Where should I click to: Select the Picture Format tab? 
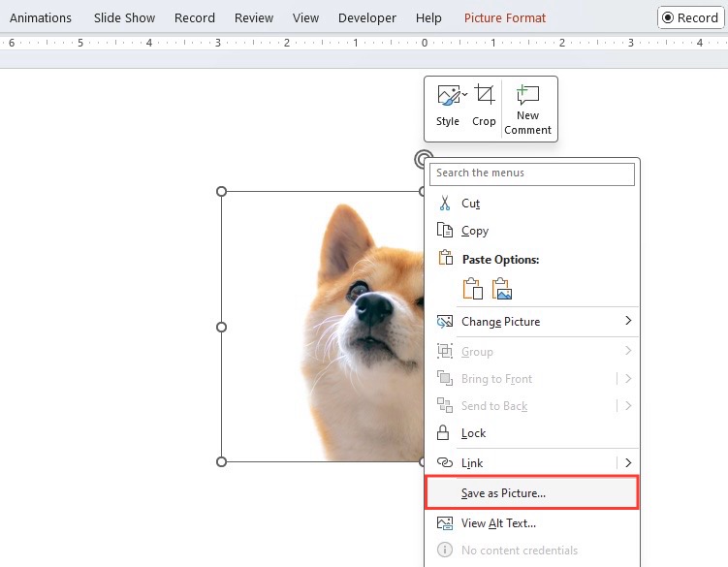click(505, 17)
